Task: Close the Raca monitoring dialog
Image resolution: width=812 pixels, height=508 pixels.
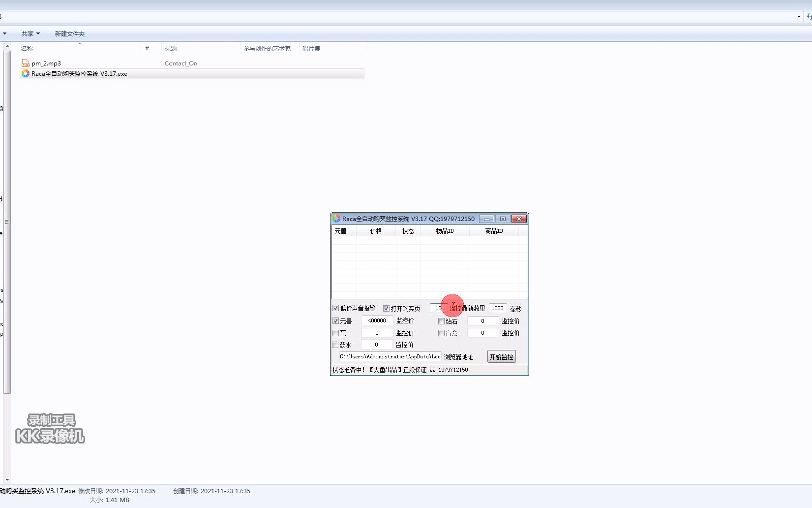Action: [x=519, y=219]
